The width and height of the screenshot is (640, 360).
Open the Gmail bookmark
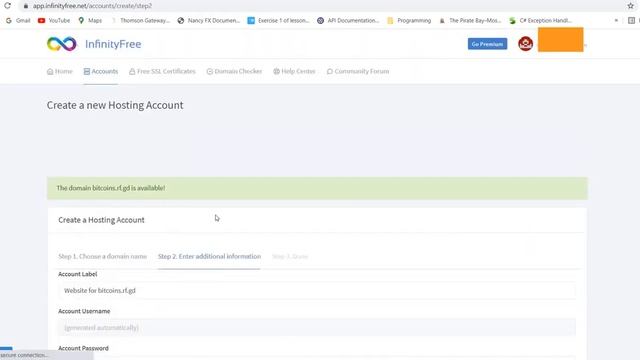coord(18,20)
